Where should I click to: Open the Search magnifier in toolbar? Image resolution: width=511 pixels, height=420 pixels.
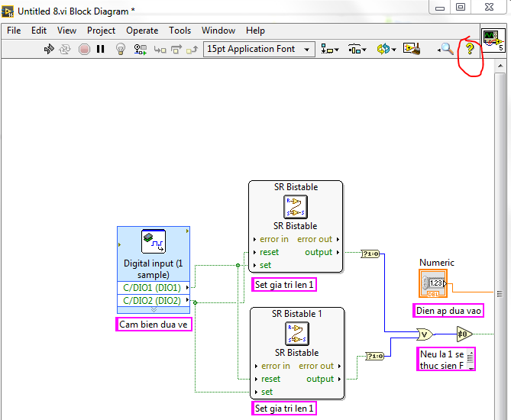click(x=447, y=49)
